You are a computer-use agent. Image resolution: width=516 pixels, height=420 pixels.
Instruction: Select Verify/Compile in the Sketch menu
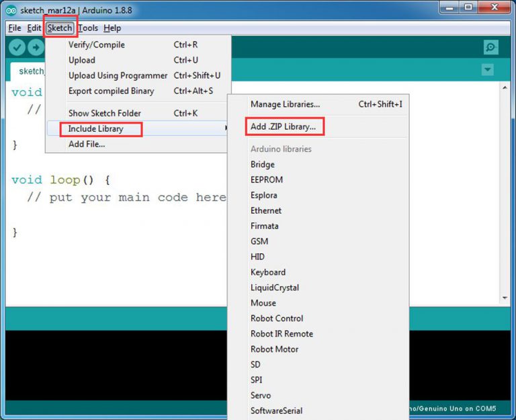coord(97,45)
